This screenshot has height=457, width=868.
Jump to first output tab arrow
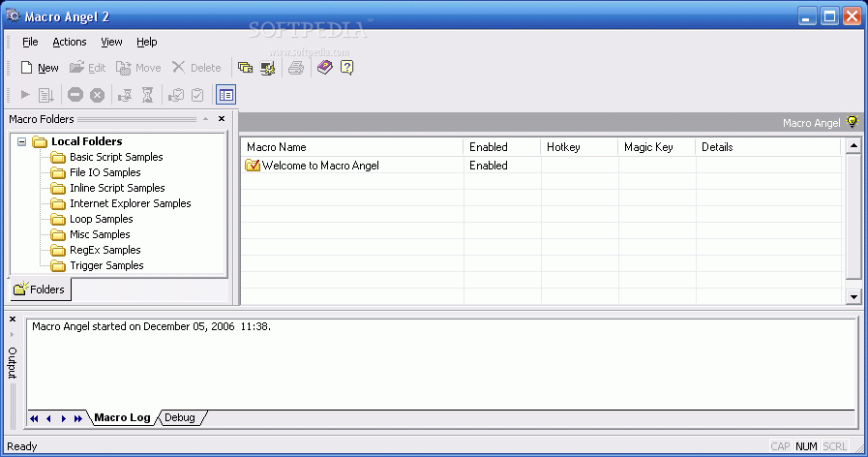[34, 419]
